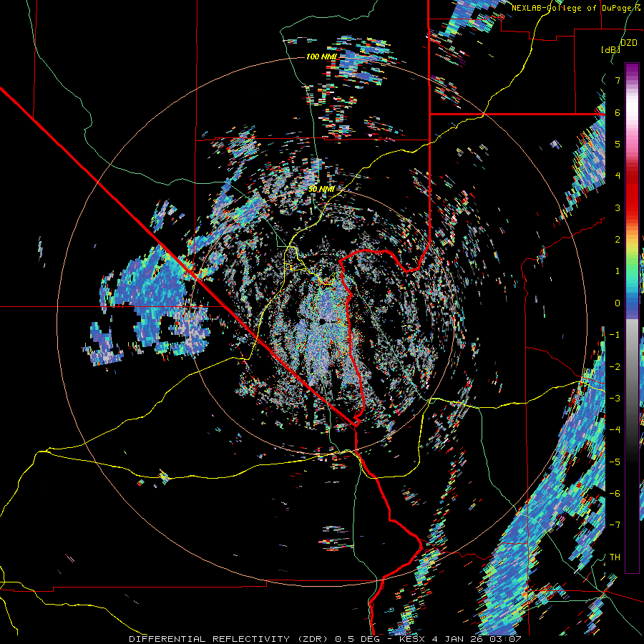
Task: Click the color scale value 5
Action: pos(618,144)
